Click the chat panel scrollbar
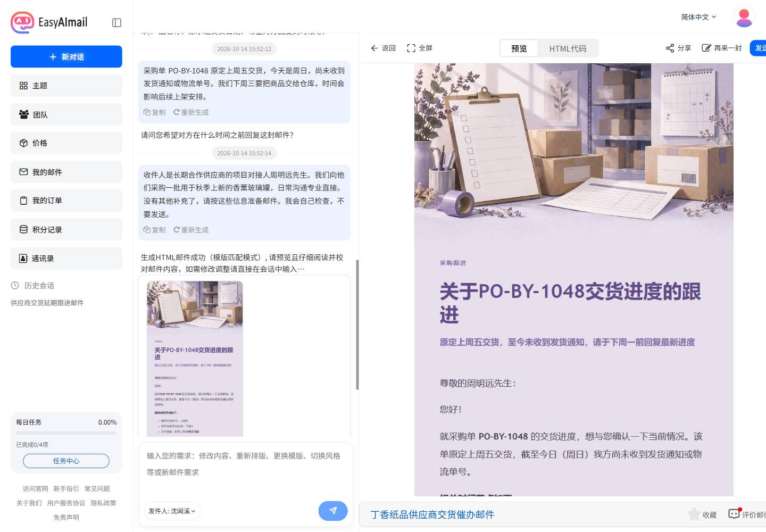The width and height of the screenshot is (766, 532). [x=357, y=325]
